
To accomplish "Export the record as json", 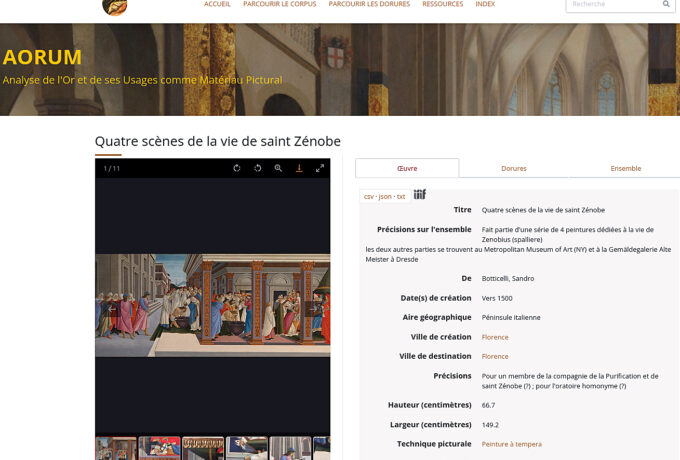I will click(x=385, y=196).
